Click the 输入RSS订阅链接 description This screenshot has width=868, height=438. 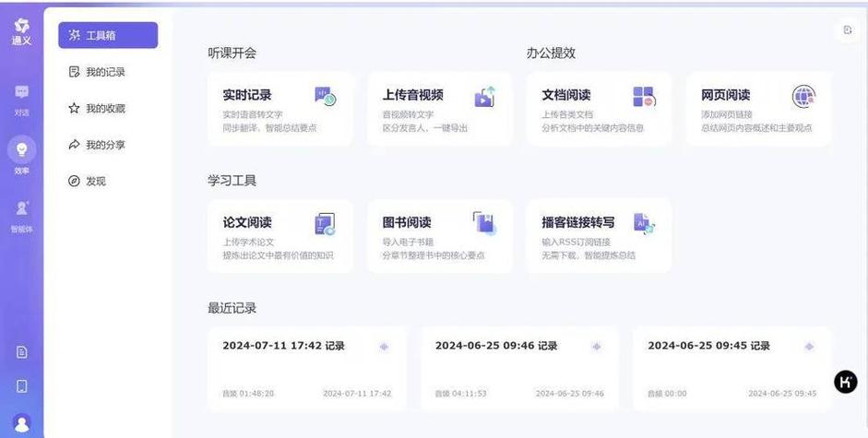(577, 242)
